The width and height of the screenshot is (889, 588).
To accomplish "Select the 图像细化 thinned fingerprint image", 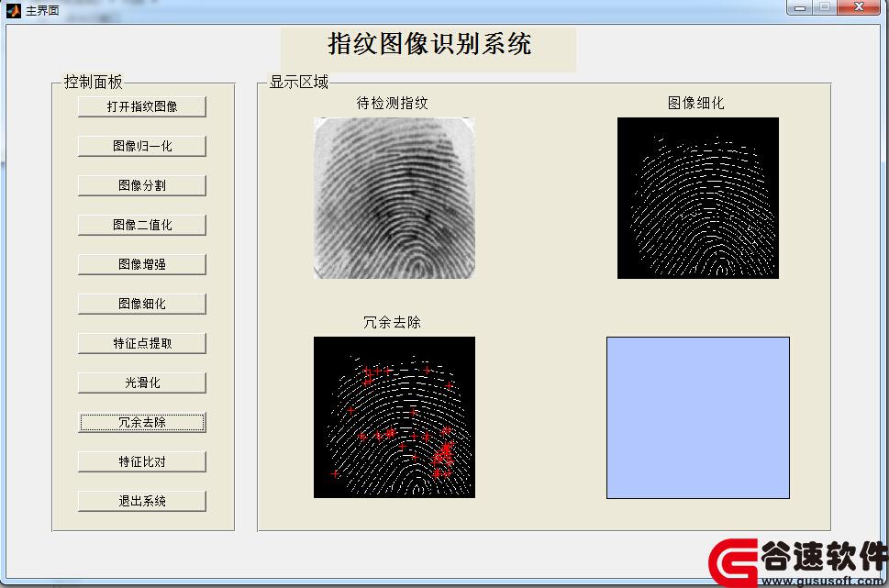I will pyautogui.click(x=698, y=198).
